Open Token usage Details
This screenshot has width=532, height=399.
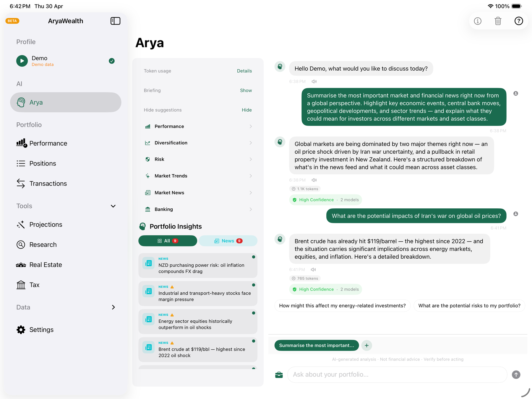[x=244, y=71]
